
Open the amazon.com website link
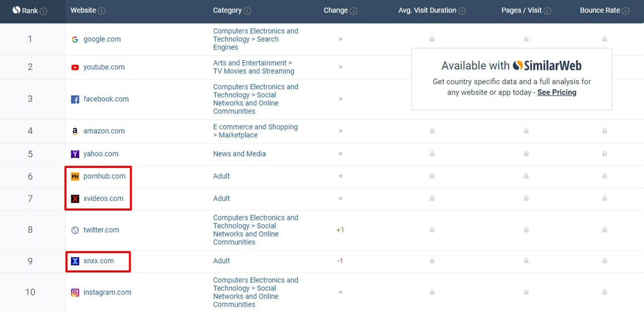[x=104, y=131]
